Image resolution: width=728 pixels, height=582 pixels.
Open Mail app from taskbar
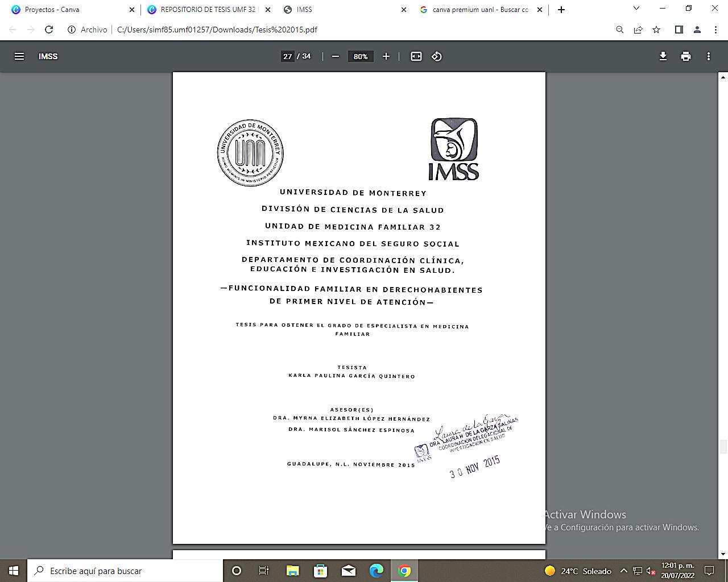point(349,571)
